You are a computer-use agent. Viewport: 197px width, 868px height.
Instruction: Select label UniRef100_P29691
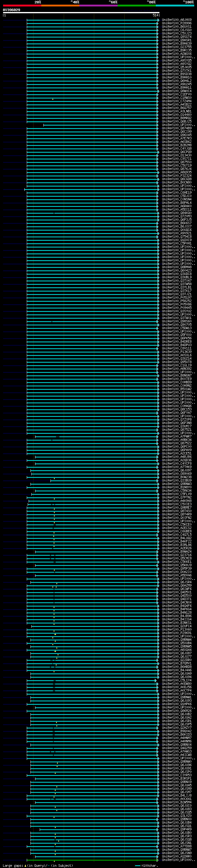(177, 632)
